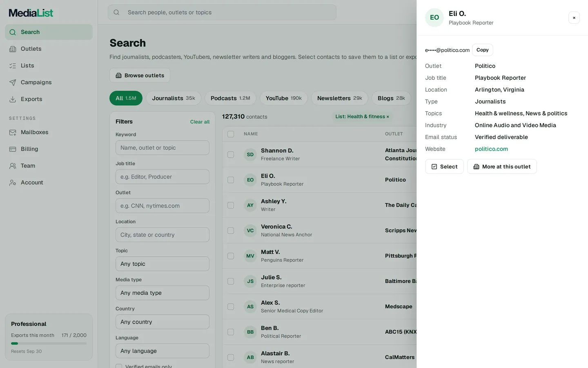Click the AY avatar for Ashley Y.
This screenshot has width=588, height=368.
tap(250, 205)
